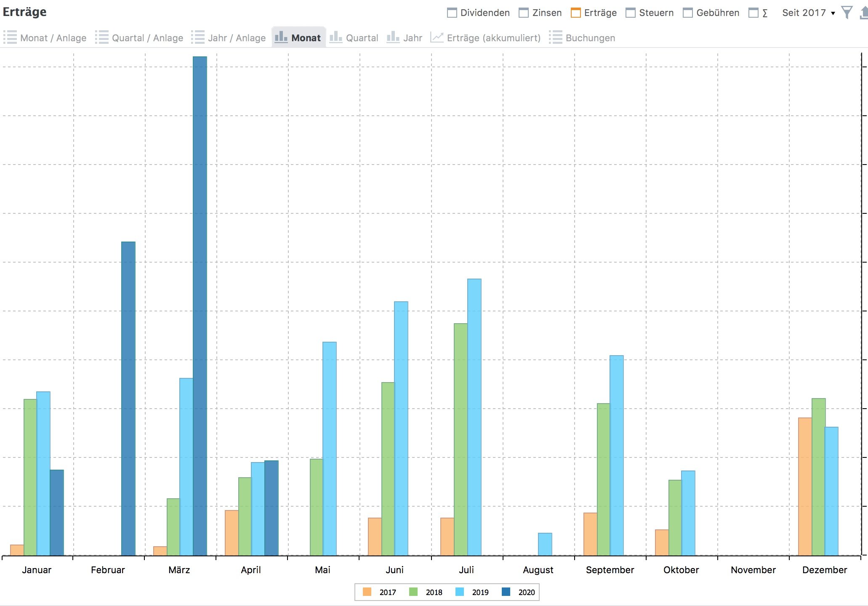Image resolution: width=868 pixels, height=606 pixels.
Task: Click the 2017 legend color swatch
Action: point(367,592)
